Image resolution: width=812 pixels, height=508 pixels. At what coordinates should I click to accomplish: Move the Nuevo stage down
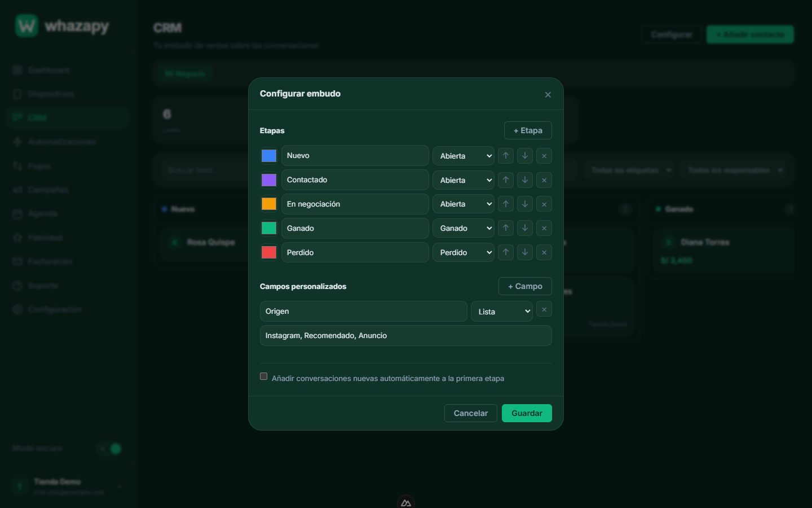[525, 156]
